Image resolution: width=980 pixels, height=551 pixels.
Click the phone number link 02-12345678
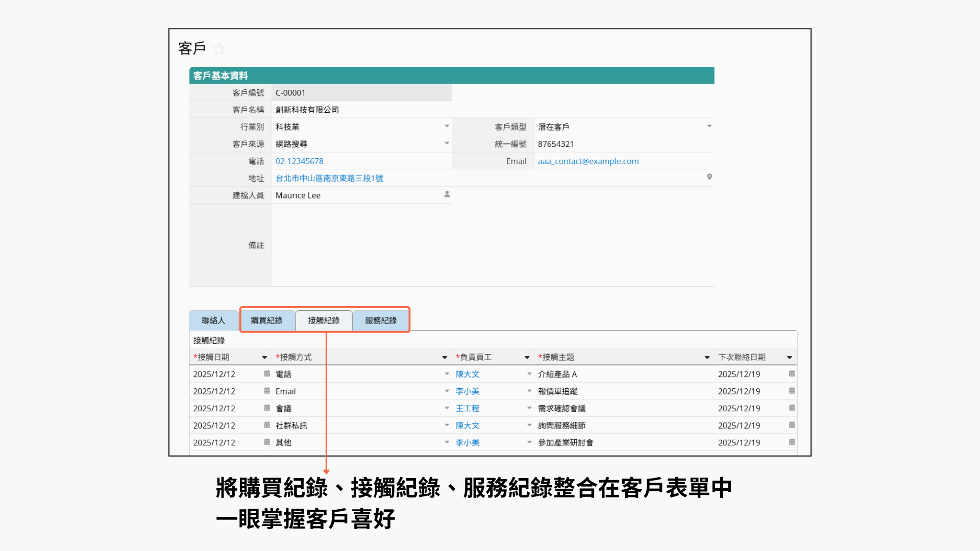point(300,161)
